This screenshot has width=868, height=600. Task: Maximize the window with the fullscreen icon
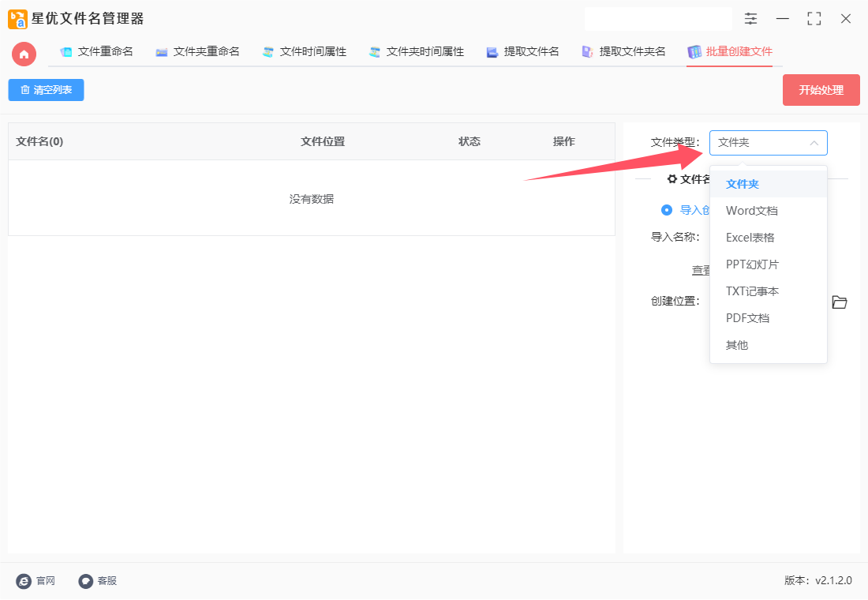pyautogui.click(x=814, y=19)
